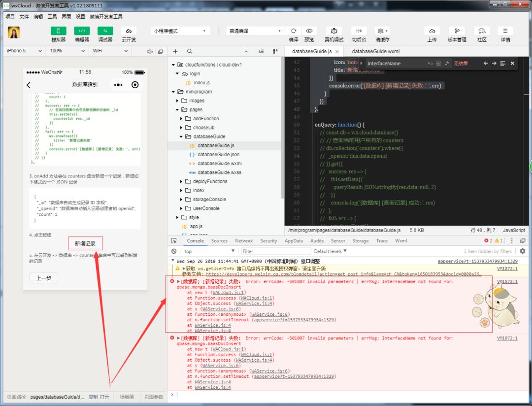Toggle match case (Aa) in find box
Viewport: 532px width, 406px height.
tap(430, 64)
